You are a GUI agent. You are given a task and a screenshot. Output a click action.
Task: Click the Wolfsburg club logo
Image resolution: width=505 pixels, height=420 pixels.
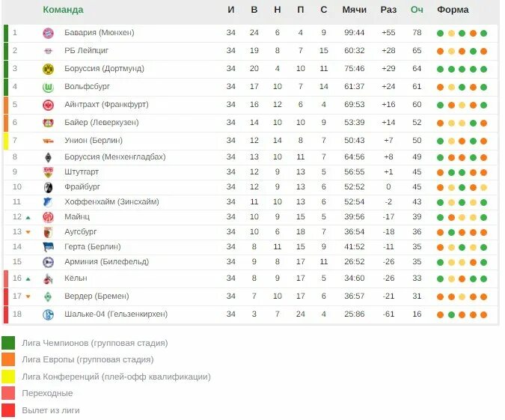49,87
